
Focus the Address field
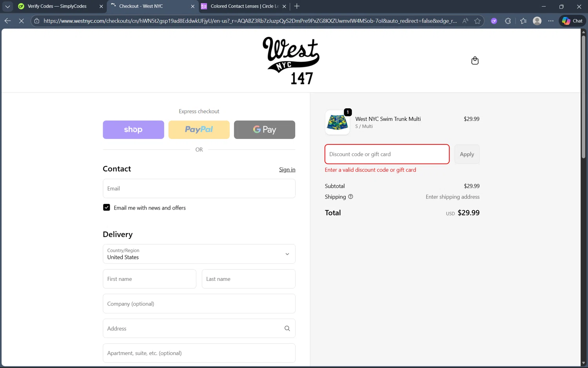(x=199, y=328)
